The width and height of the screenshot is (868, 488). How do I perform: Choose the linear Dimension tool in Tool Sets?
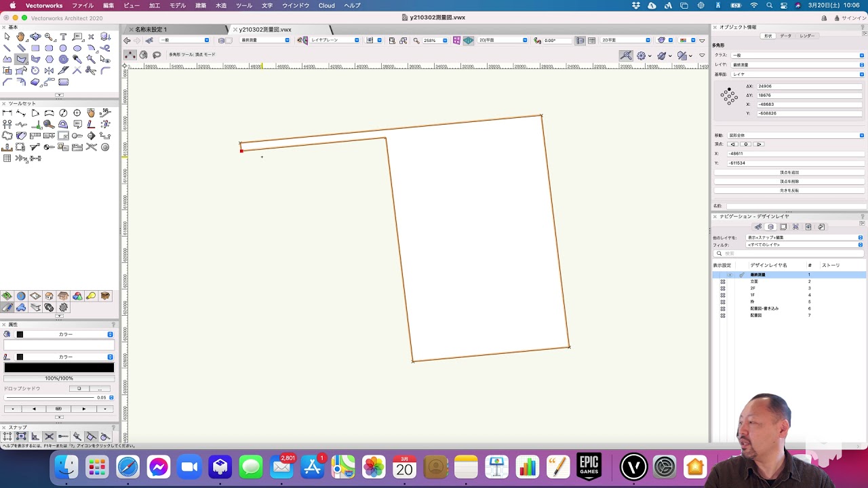pyautogui.click(x=7, y=113)
